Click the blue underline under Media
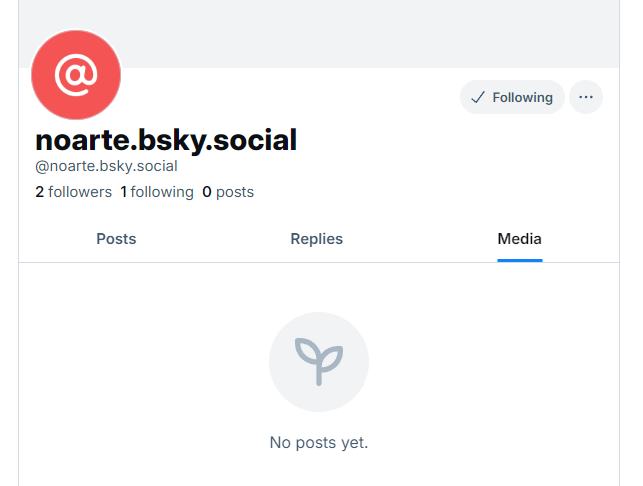 point(520,260)
